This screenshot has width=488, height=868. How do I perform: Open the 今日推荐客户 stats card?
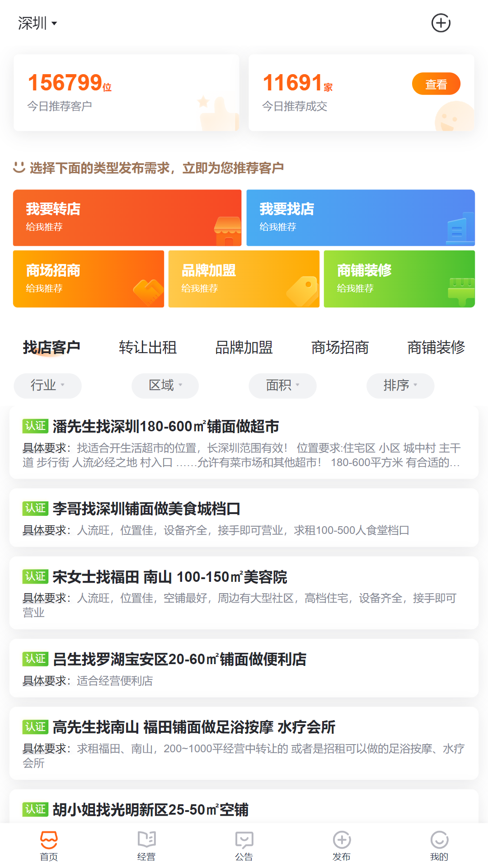pyautogui.click(x=127, y=93)
